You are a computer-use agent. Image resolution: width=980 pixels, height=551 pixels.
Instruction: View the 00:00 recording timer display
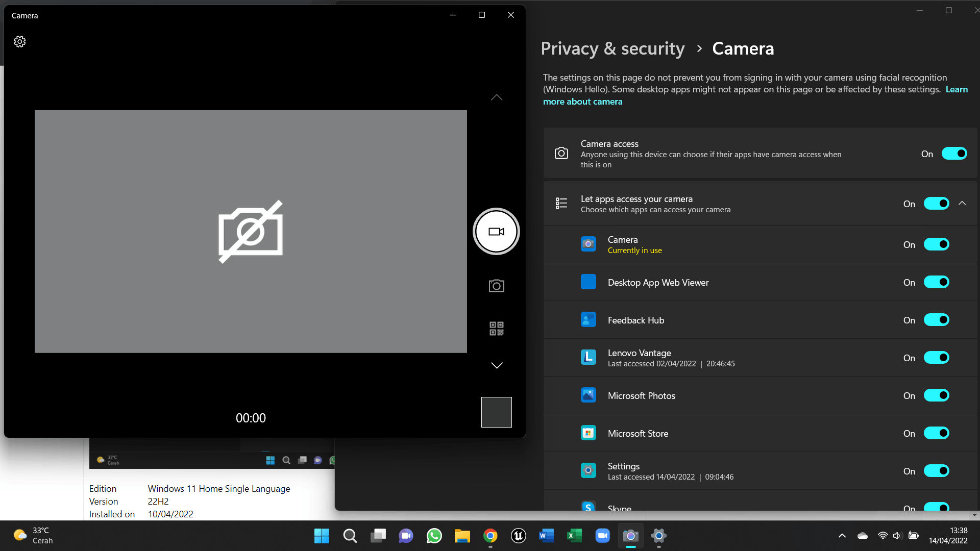pyautogui.click(x=251, y=417)
